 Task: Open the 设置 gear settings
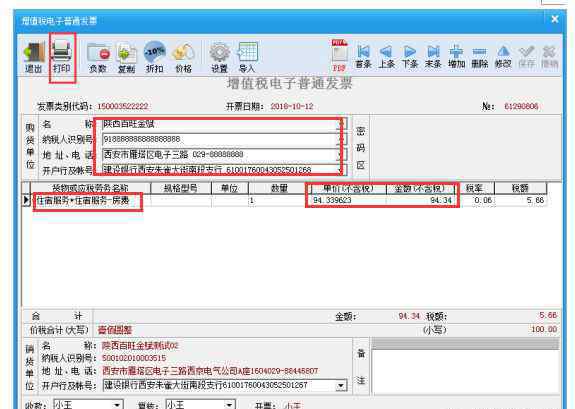[x=219, y=57]
